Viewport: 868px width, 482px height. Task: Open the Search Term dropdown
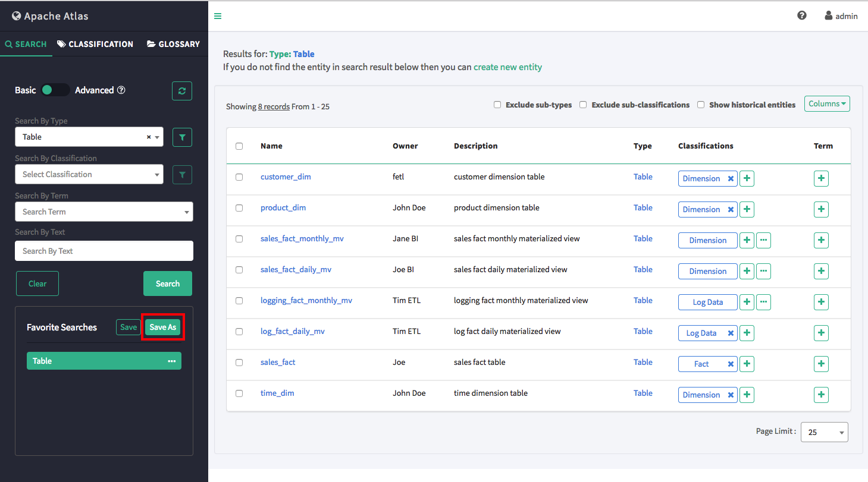pos(104,212)
